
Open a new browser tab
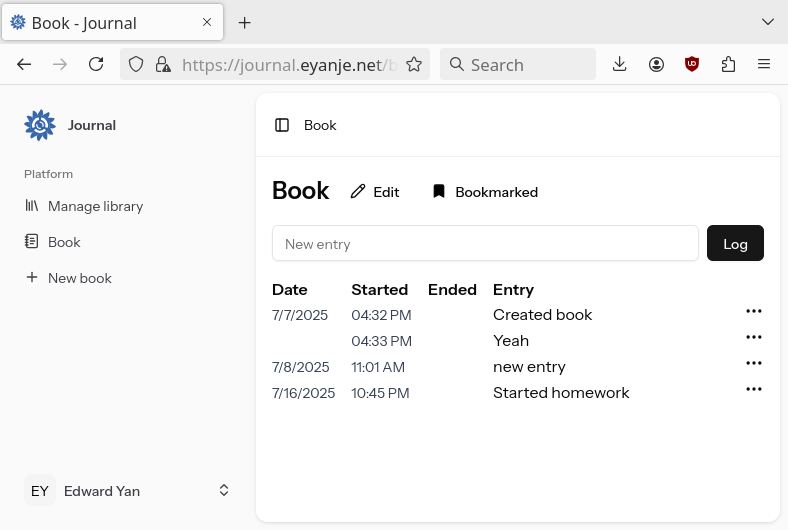[x=244, y=23]
